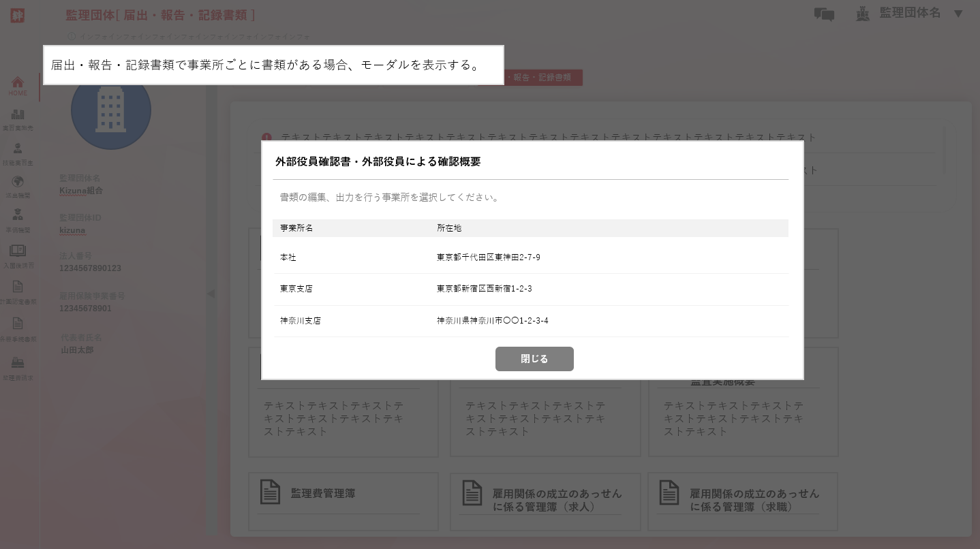Viewport: 980px width, 549px height.
Task: Open 技能実習生 sidebar icon
Action: click(x=18, y=153)
